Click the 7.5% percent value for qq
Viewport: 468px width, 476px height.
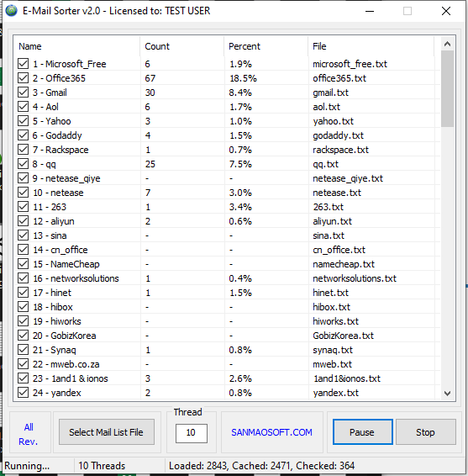240,164
